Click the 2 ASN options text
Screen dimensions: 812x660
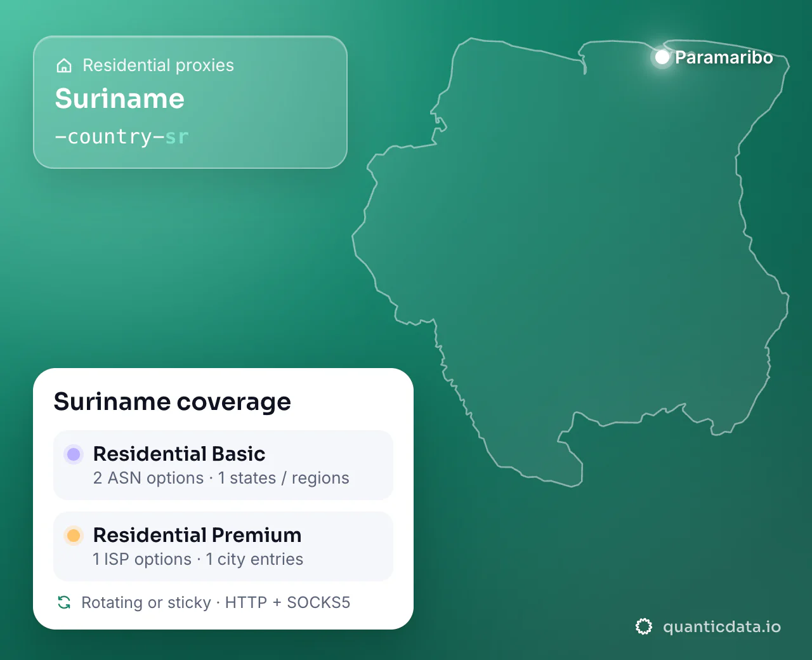pos(148,478)
